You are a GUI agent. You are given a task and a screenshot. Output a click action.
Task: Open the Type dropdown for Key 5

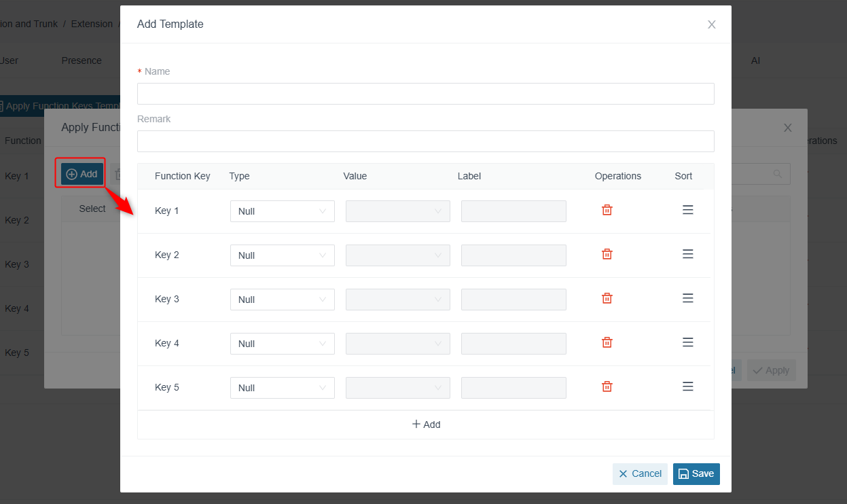tap(283, 388)
